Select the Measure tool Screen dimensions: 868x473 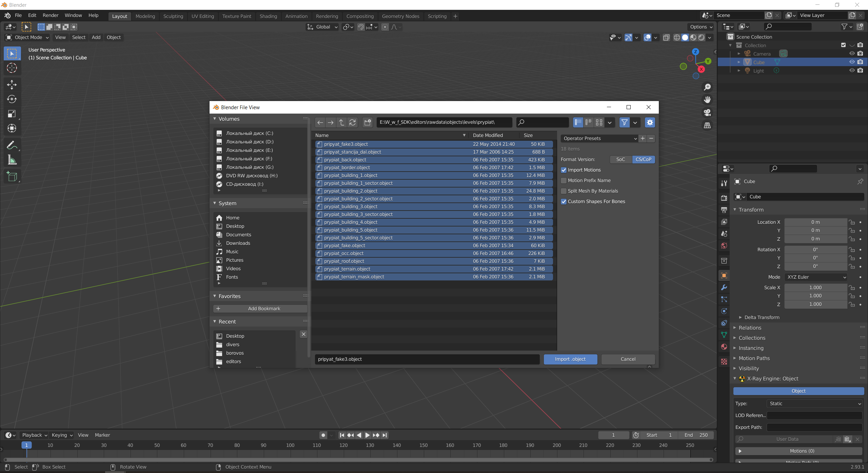[12, 160]
